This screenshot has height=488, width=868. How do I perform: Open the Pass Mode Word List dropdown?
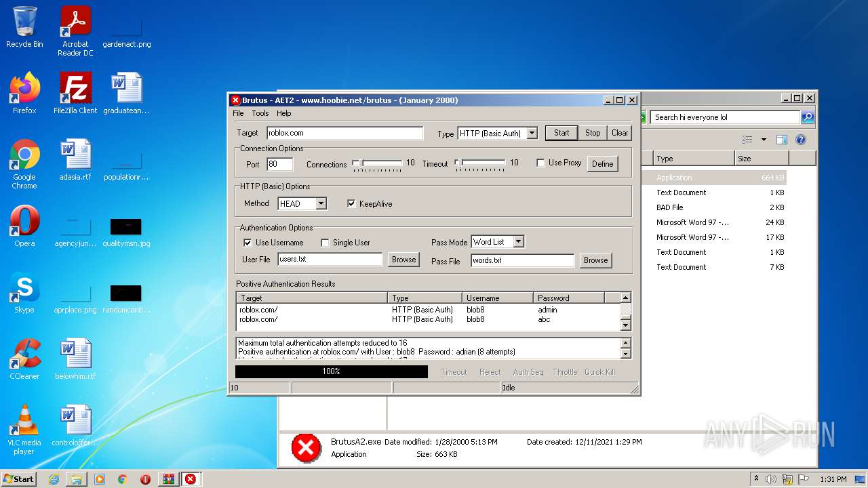point(518,242)
